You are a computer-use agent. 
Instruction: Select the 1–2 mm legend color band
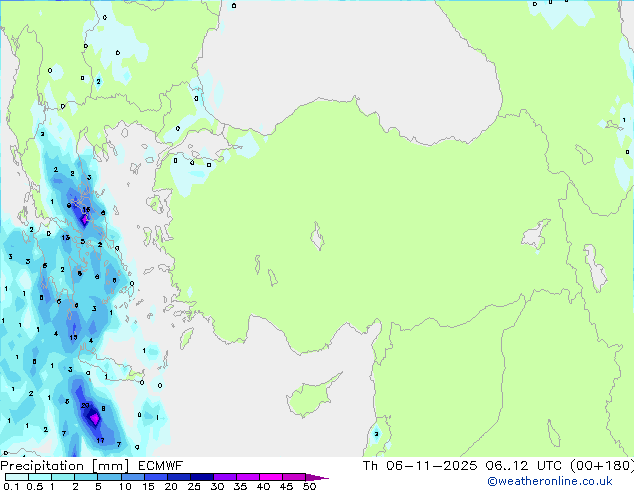tap(63, 477)
